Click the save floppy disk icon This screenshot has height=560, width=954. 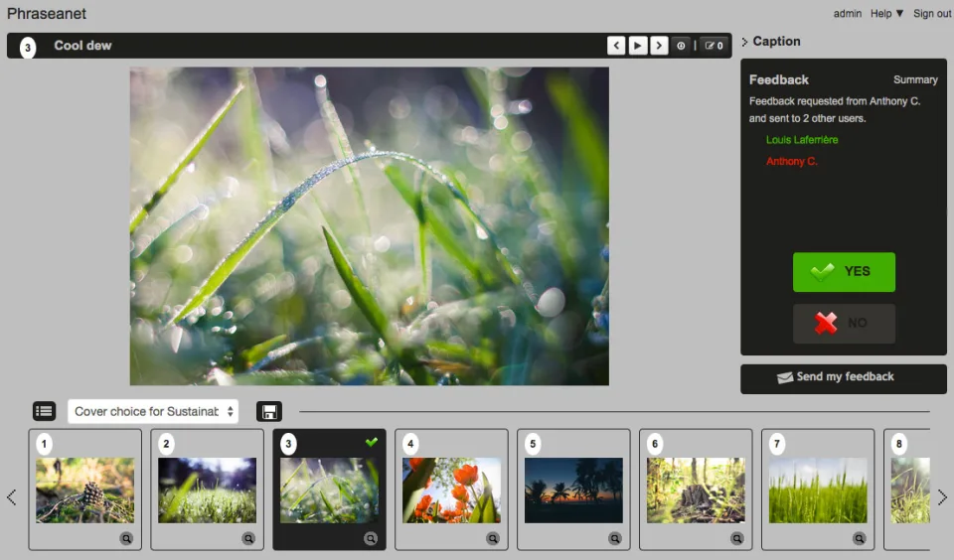(269, 412)
